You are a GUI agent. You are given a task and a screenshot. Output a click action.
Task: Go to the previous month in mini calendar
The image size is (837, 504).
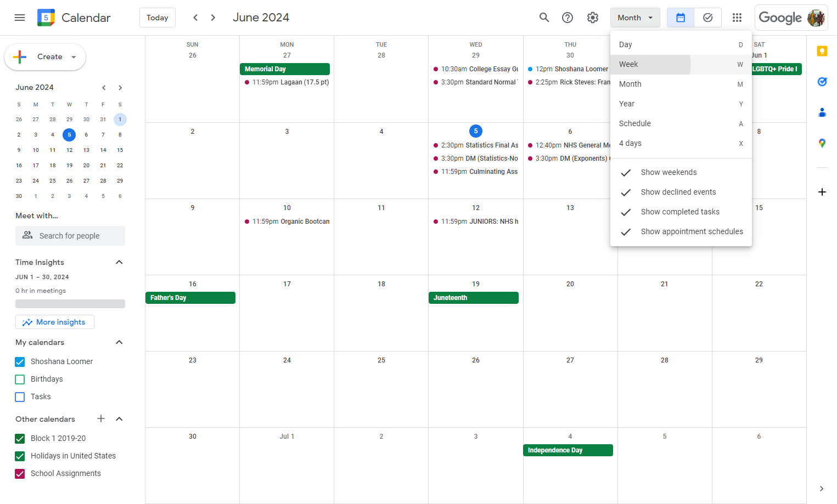pyautogui.click(x=104, y=88)
